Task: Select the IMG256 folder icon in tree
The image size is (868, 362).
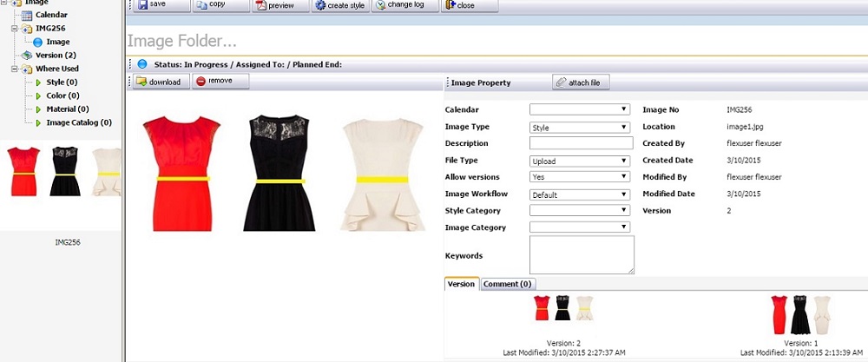Action: click(27, 29)
